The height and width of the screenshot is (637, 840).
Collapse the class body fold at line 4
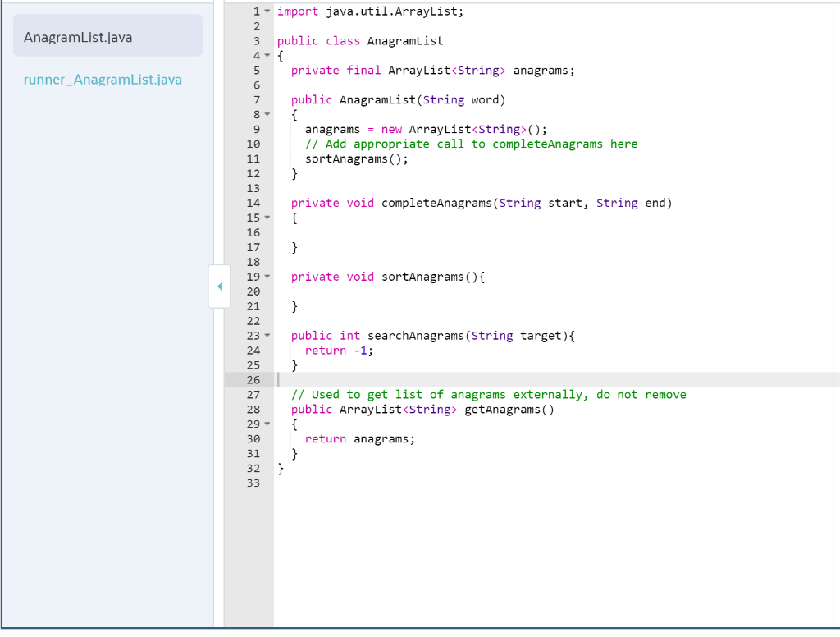pos(267,55)
